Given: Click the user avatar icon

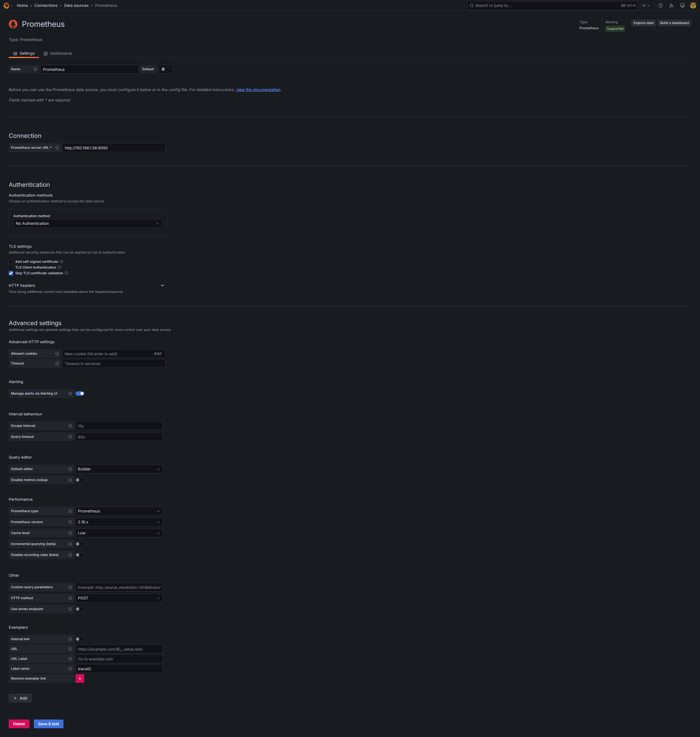Looking at the screenshot, I should pos(693,5).
